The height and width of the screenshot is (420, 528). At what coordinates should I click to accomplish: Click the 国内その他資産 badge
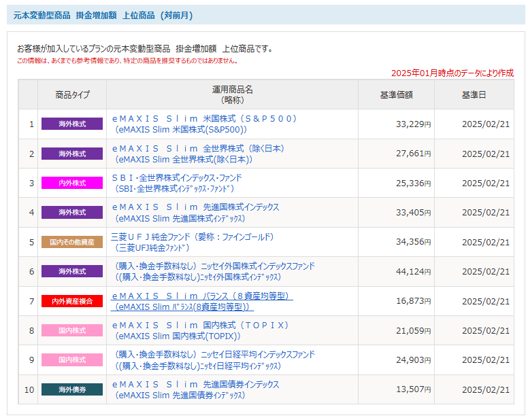(72, 242)
